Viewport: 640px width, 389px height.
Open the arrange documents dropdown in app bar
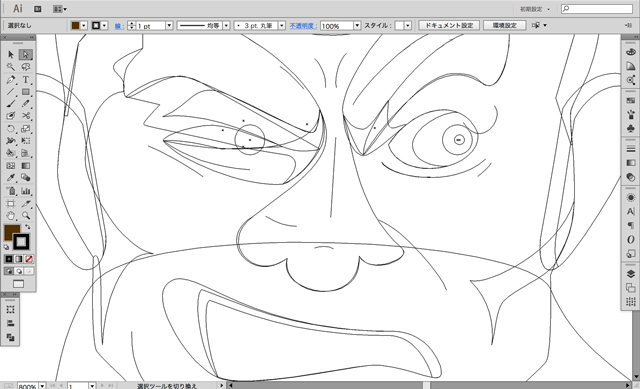60,9
